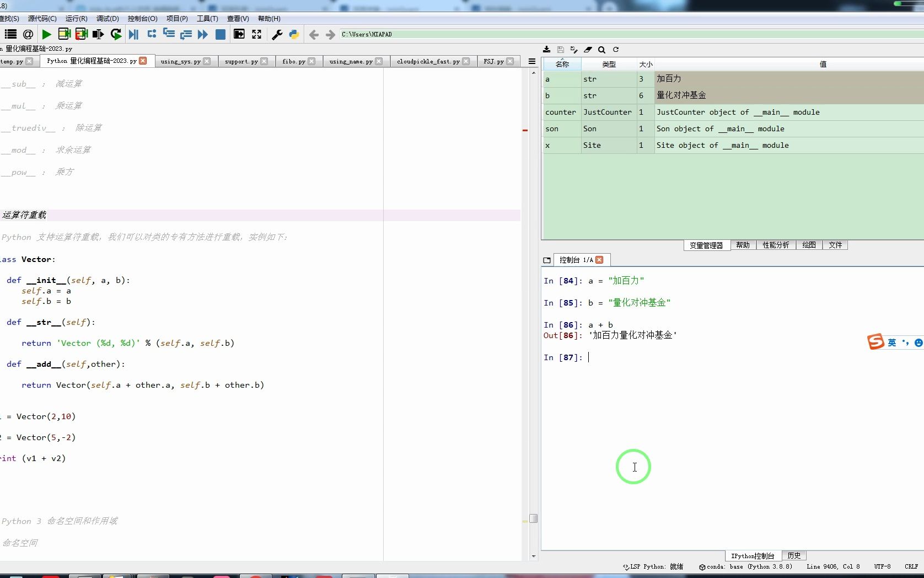This screenshot has height=578, width=924.
Task: Click the outline list icon in toolbar
Action: pyautogui.click(x=10, y=34)
